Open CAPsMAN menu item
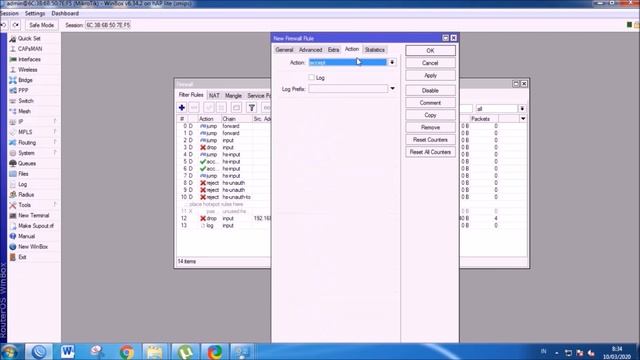 30,49
